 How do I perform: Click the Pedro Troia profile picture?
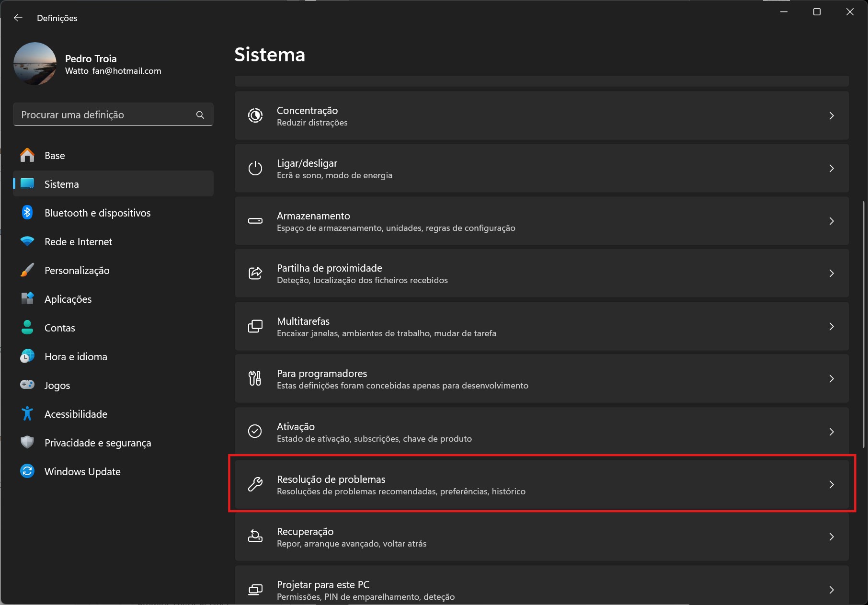tap(35, 64)
